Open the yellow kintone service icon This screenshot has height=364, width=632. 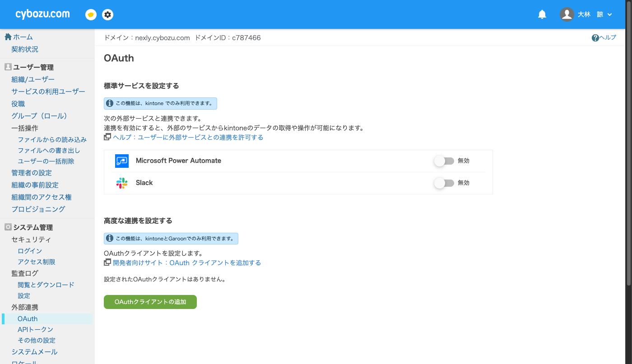coord(91,14)
